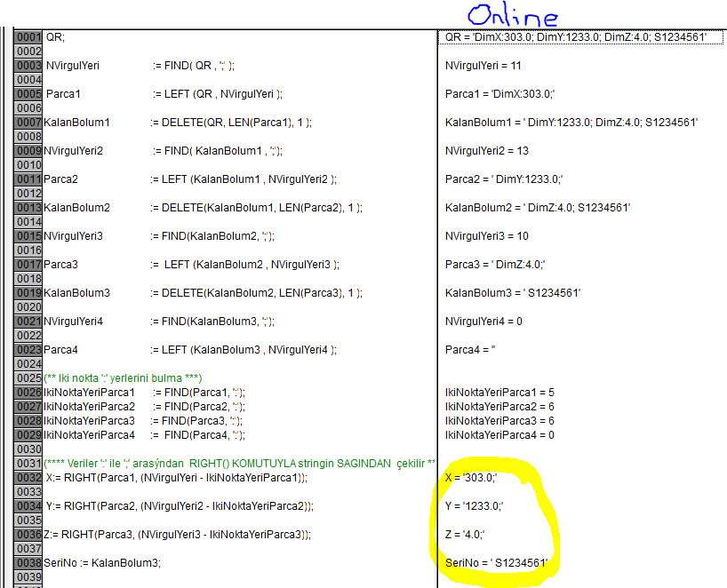
Task: Select the online value 'X = 303.0;'
Action: [x=471, y=478]
